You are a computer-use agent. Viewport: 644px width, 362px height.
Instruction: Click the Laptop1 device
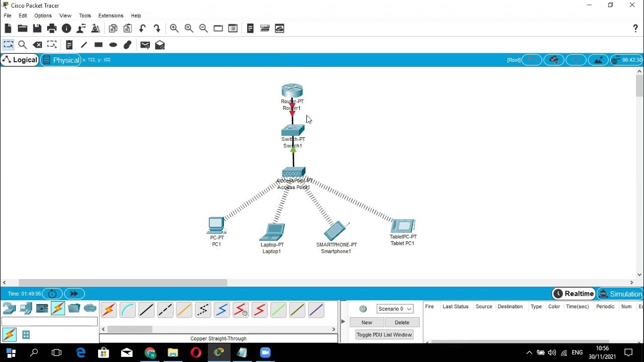click(x=272, y=232)
